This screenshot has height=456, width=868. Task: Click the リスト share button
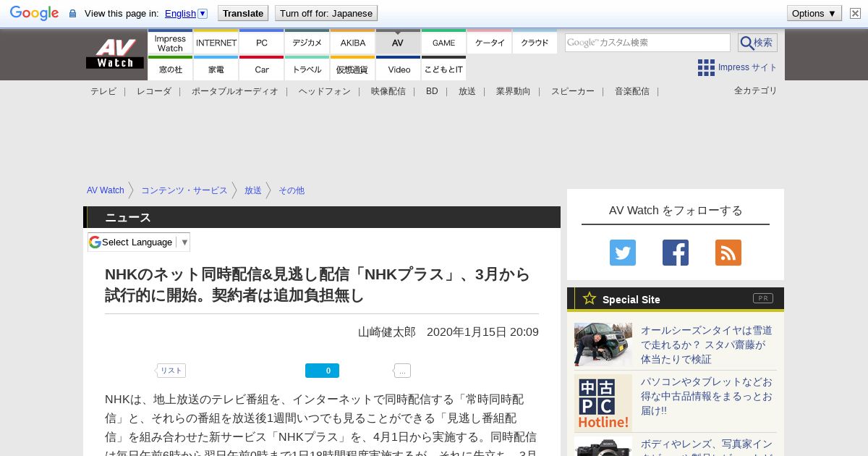[171, 371]
